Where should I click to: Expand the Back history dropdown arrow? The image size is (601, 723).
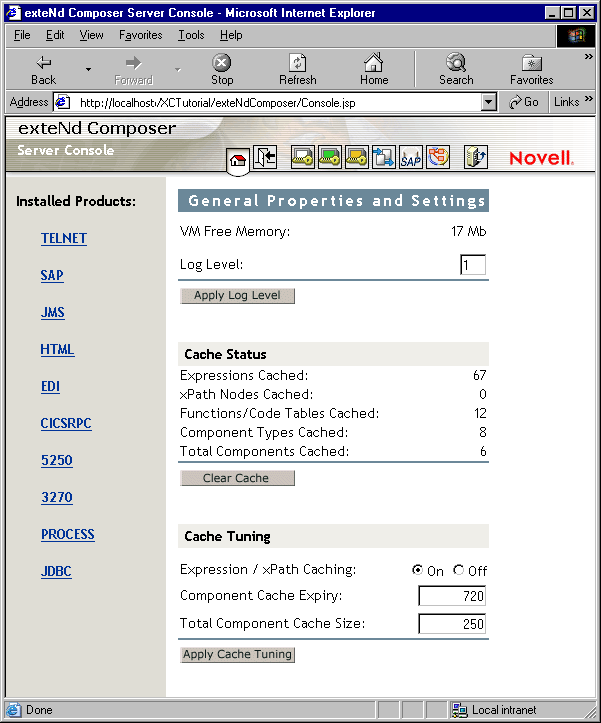tap(88, 70)
